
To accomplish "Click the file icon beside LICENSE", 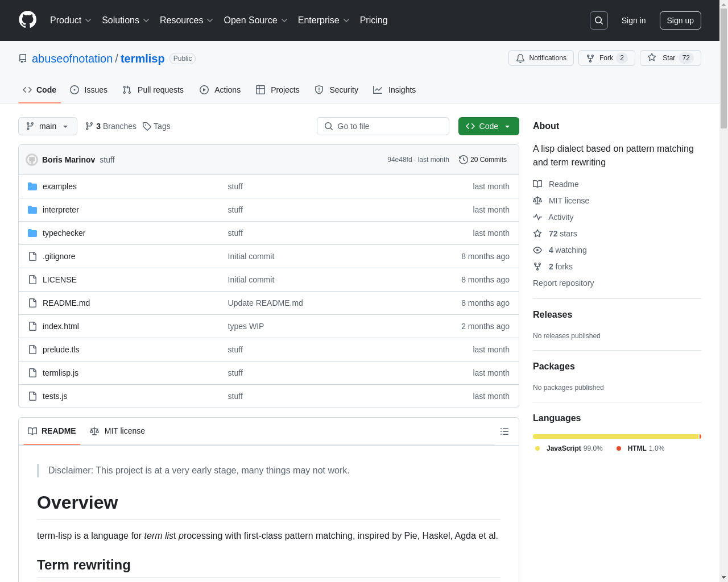I will click(32, 280).
